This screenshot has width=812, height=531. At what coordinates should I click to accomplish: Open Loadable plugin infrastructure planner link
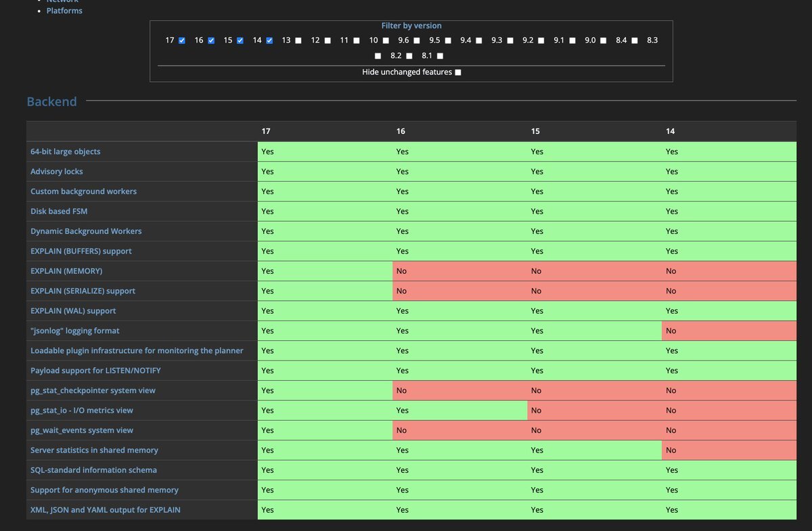[137, 350]
